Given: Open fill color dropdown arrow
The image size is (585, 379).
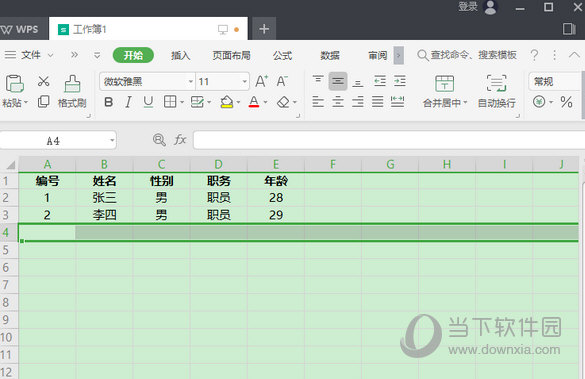Looking at the screenshot, I should coord(238,102).
